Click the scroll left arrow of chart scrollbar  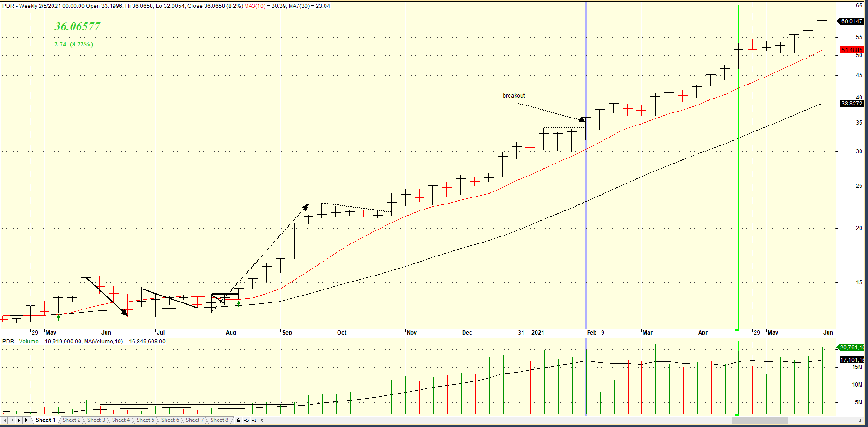(262, 420)
